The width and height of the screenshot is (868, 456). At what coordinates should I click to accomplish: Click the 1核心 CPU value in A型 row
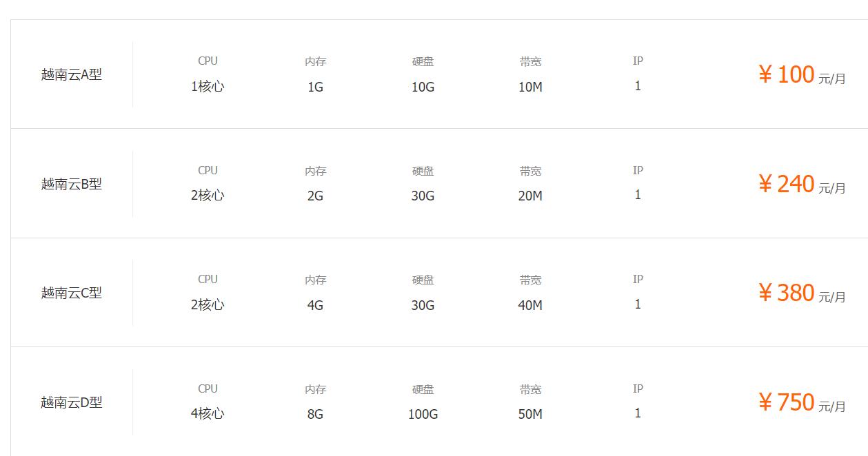(208, 87)
